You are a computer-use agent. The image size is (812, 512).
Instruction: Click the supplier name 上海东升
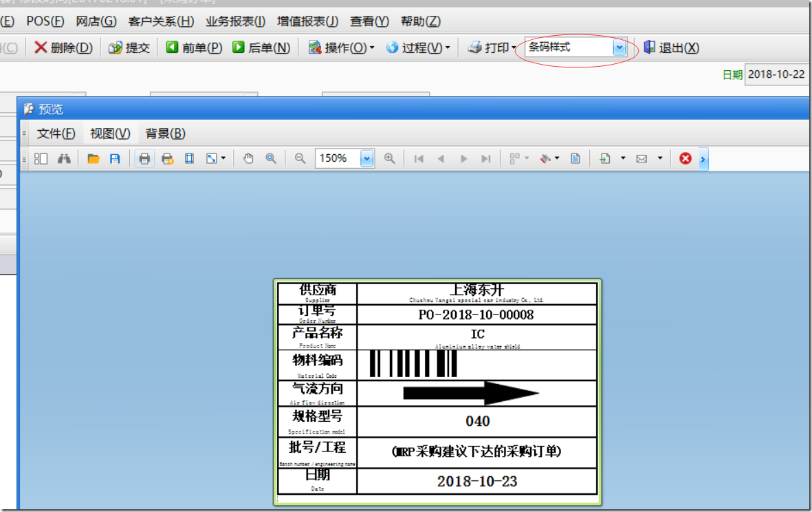476,290
